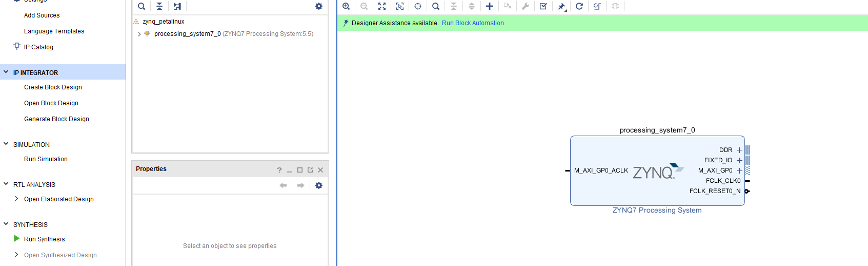
Task: Open Language Templates
Action: click(x=54, y=31)
